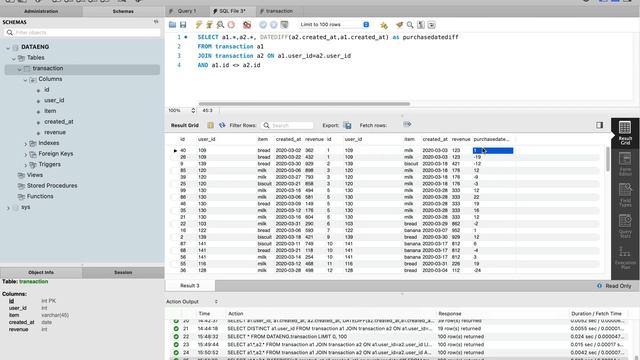This screenshot has width=640, height=360.
Task: Fetch next rows icon
Action: [x=407, y=124]
